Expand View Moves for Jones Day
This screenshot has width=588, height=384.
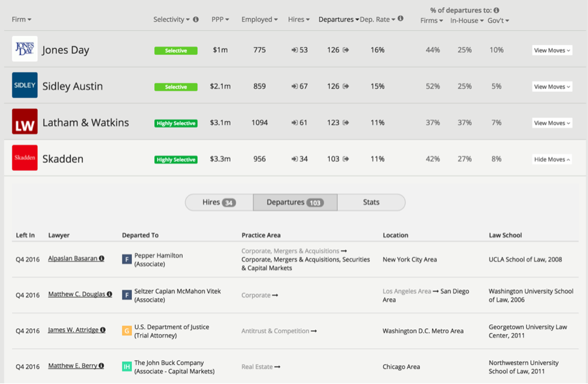point(552,50)
